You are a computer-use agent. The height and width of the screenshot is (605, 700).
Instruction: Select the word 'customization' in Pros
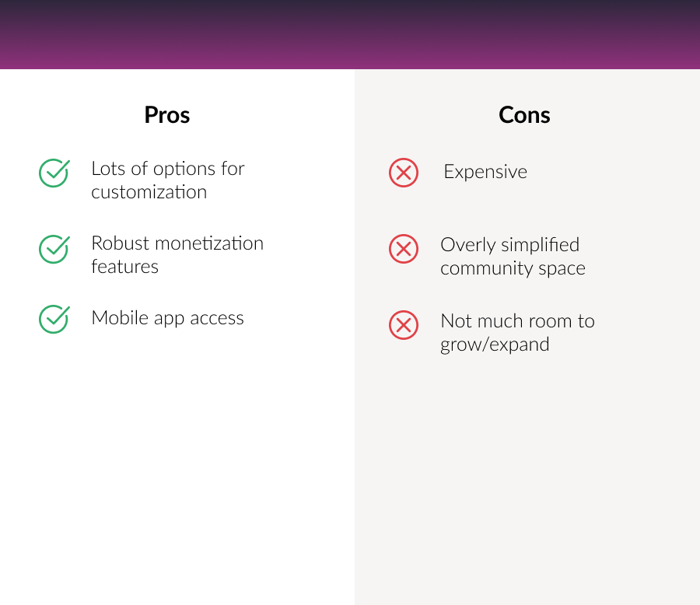(x=149, y=192)
